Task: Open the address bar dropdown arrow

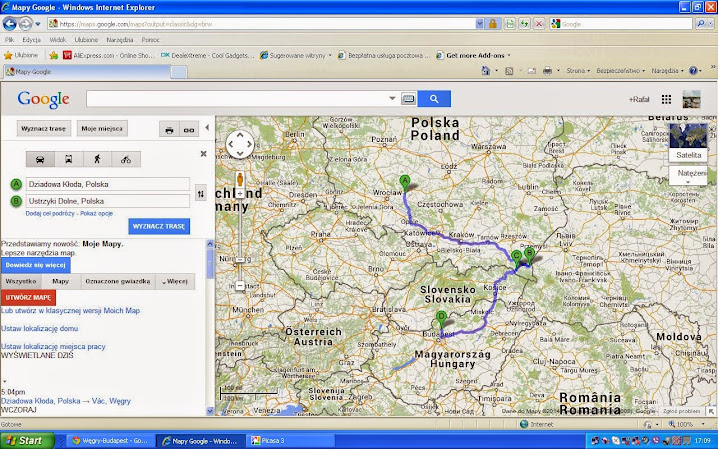Action: point(479,24)
